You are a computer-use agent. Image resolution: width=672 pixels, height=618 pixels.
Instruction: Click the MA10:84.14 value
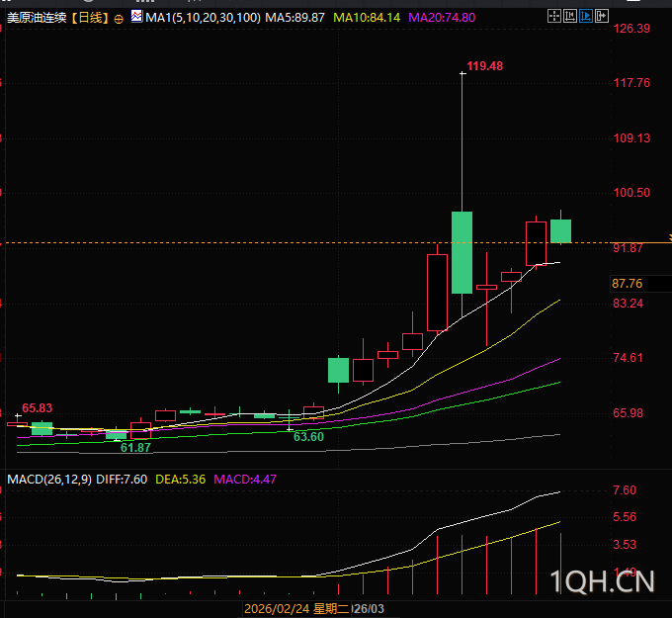367,18
